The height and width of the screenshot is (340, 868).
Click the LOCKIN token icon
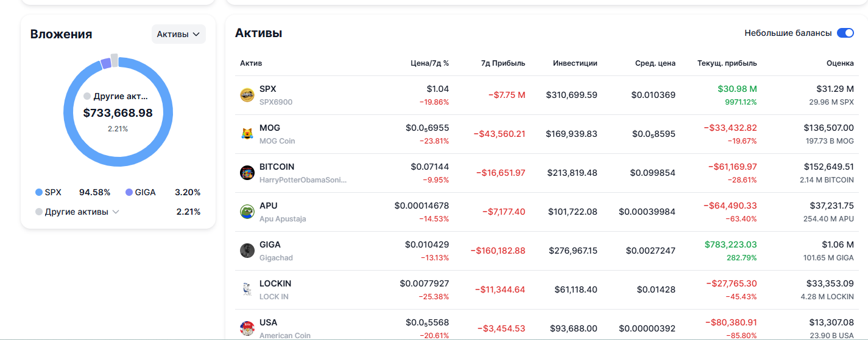(x=247, y=290)
